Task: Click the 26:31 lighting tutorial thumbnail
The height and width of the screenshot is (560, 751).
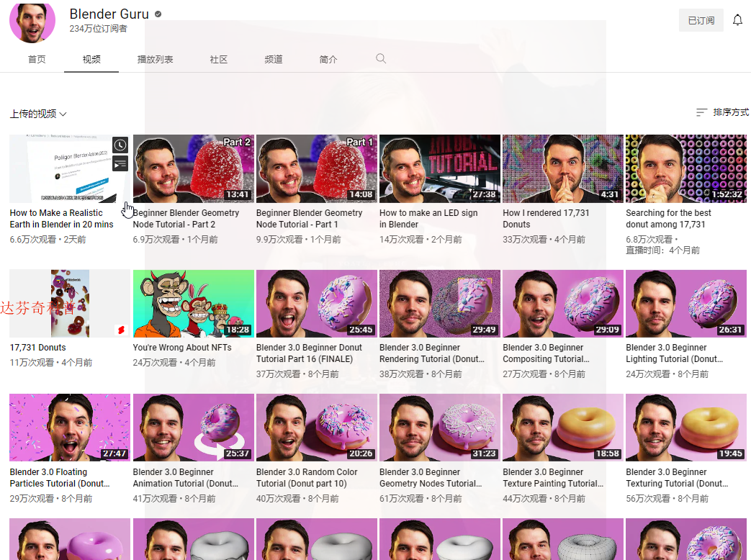Action: pyautogui.click(x=686, y=304)
